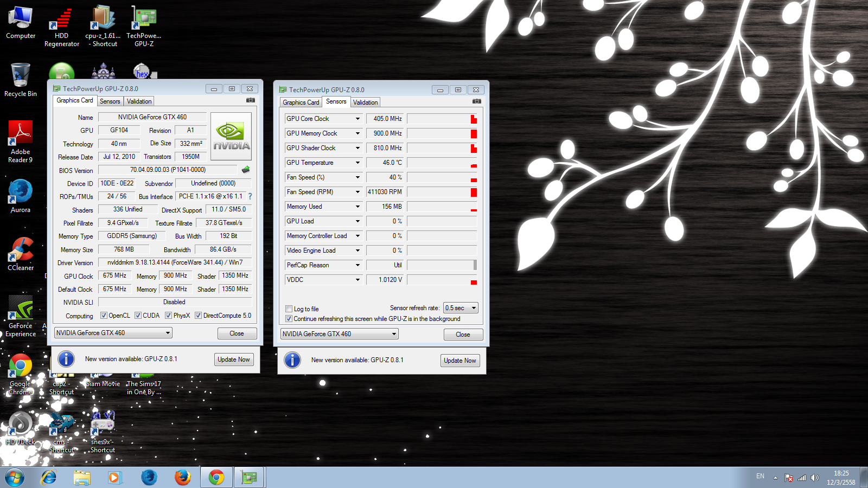This screenshot has height=488, width=868.
Task: Save BIOS using chip icon beside BIOS Version
Action: (246, 170)
